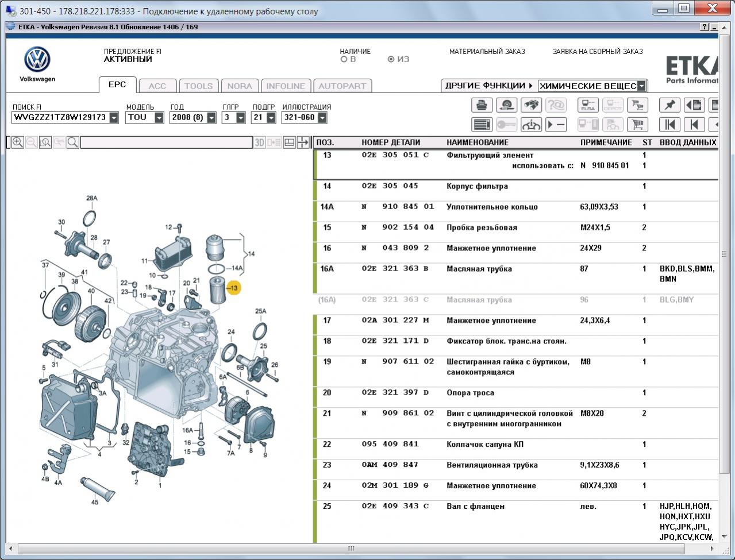This screenshot has width=735, height=560.
Task: Open the ИЛЛЮСТРАЦИЯ dropdown
Action: 322,117
